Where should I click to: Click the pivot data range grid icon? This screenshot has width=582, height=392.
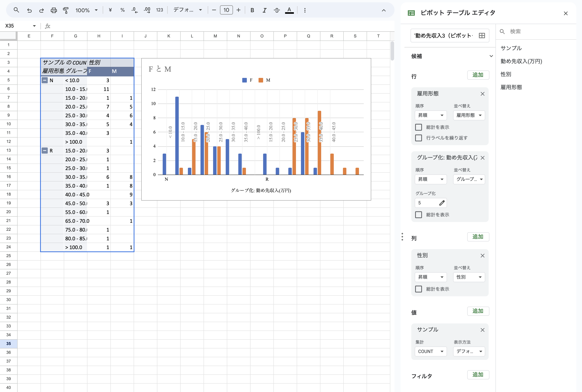click(x=482, y=36)
